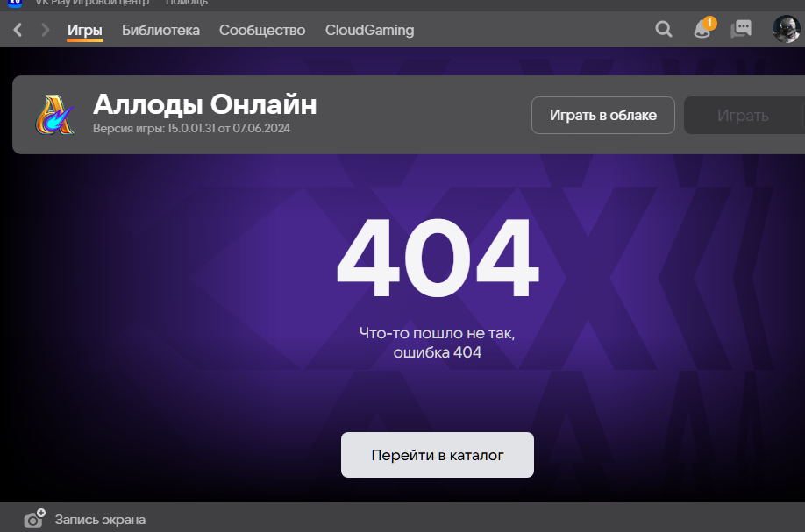The image size is (805, 532).
Task: Click the Аллоды Онлайн title
Action: (204, 104)
